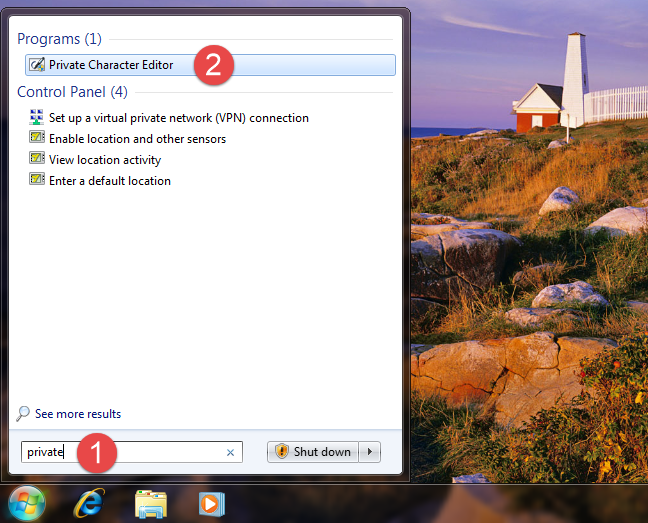Click icon beside Enter a default location
The image size is (648, 523).
coord(37,179)
